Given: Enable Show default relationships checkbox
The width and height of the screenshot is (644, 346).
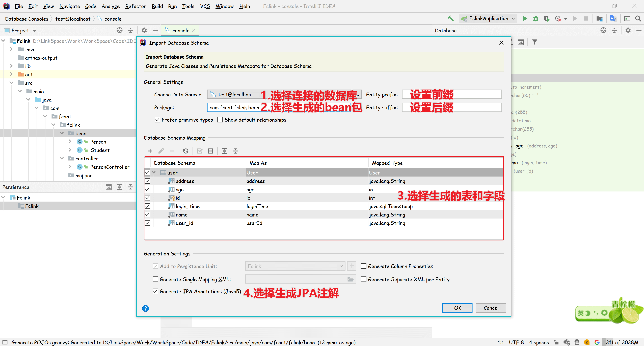Looking at the screenshot, I should pyautogui.click(x=220, y=120).
